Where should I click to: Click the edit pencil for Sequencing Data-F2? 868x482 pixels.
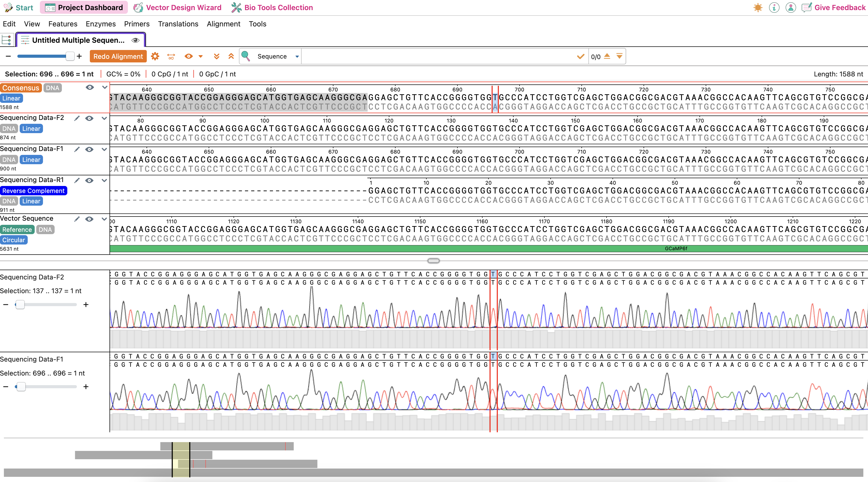[77, 118]
